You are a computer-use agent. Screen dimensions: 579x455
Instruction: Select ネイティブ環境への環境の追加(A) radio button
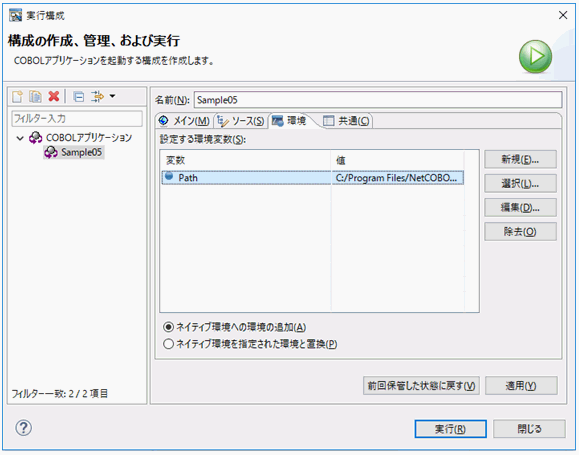point(168,327)
